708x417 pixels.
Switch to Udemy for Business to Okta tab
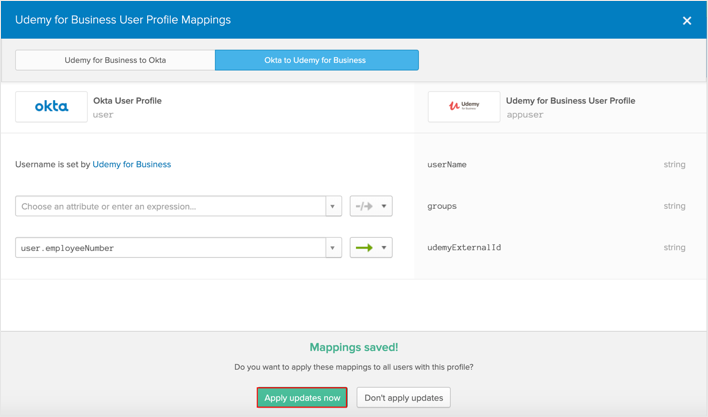115,60
